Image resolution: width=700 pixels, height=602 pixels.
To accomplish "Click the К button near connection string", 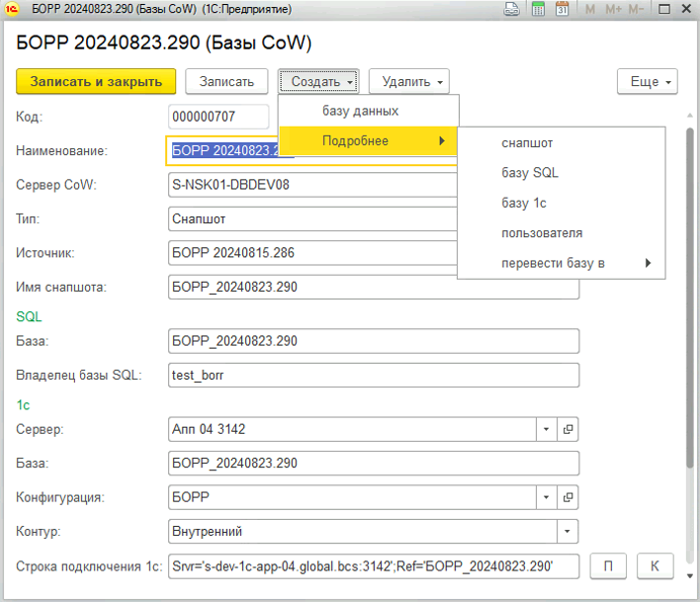I will 655,566.
